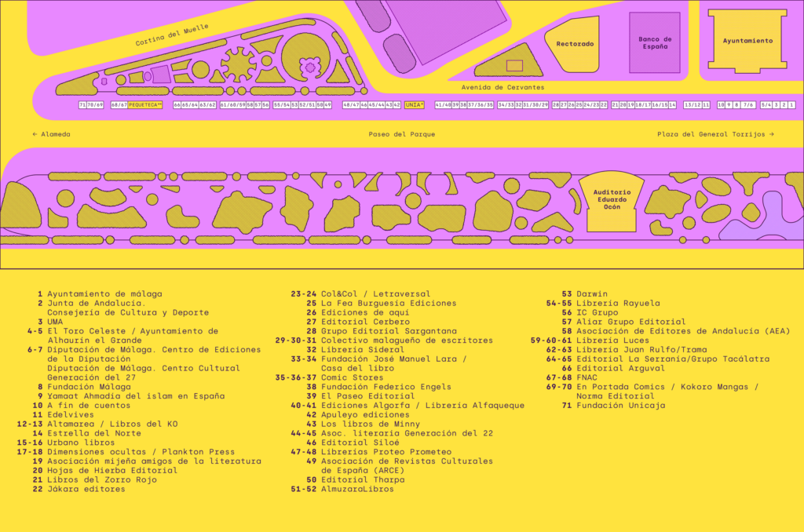Select legend entry 'Librería Juan Rulfo/Trama'
The height and width of the screenshot is (532, 804).
(x=641, y=349)
